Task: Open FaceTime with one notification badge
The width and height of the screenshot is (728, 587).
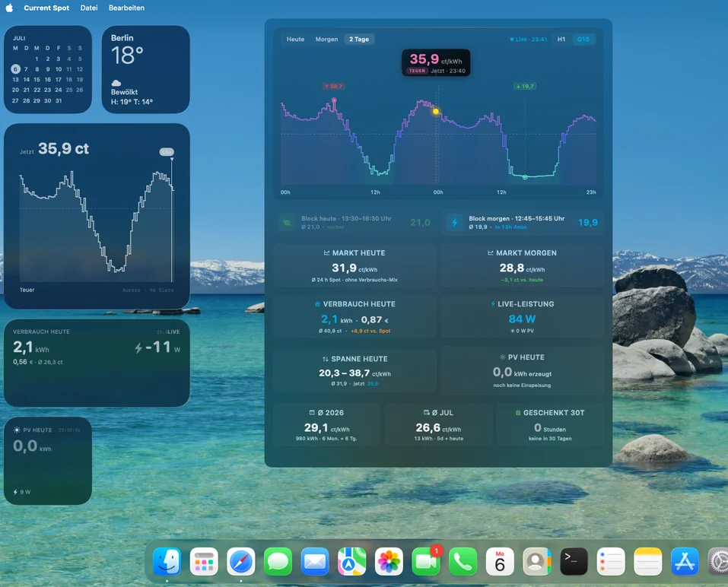Action: [x=426, y=561]
